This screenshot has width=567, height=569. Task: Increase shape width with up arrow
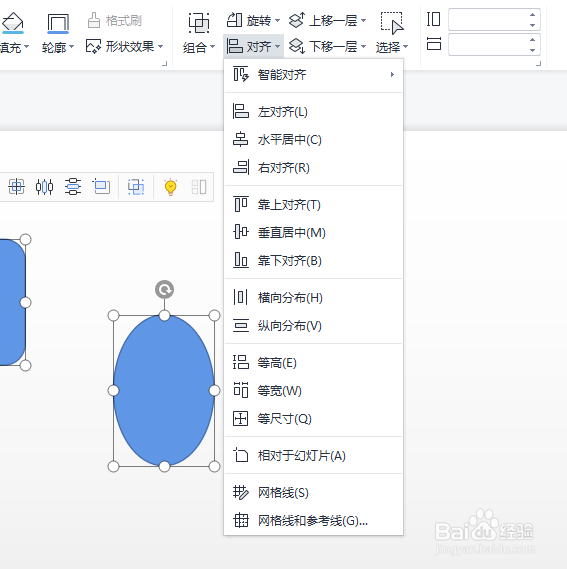click(x=532, y=40)
